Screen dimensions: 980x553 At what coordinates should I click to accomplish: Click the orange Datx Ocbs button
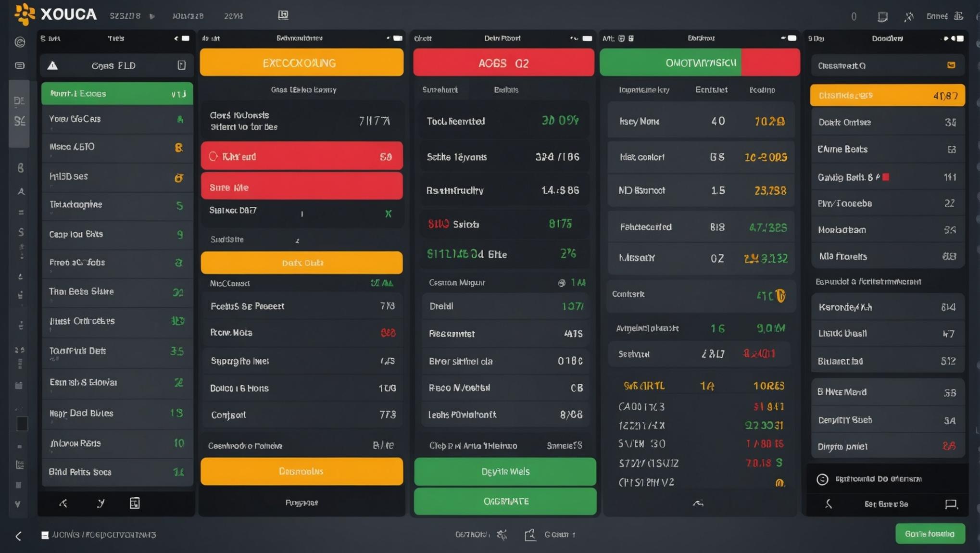click(x=302, y=263)
